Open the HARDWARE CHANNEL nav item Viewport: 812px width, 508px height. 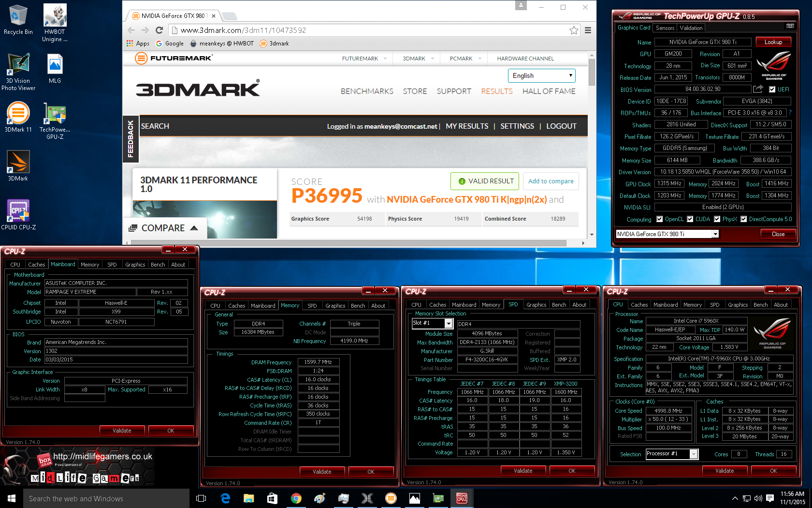525,59
